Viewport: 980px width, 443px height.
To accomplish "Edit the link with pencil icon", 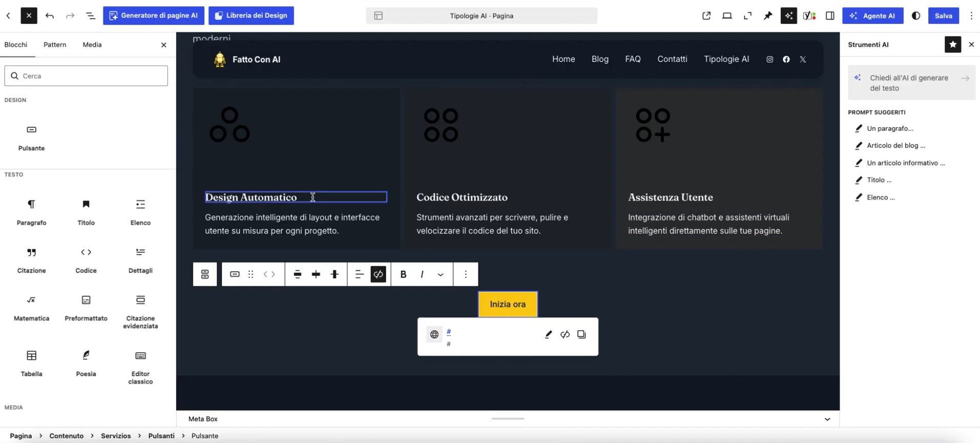I will tap(548, 334).
